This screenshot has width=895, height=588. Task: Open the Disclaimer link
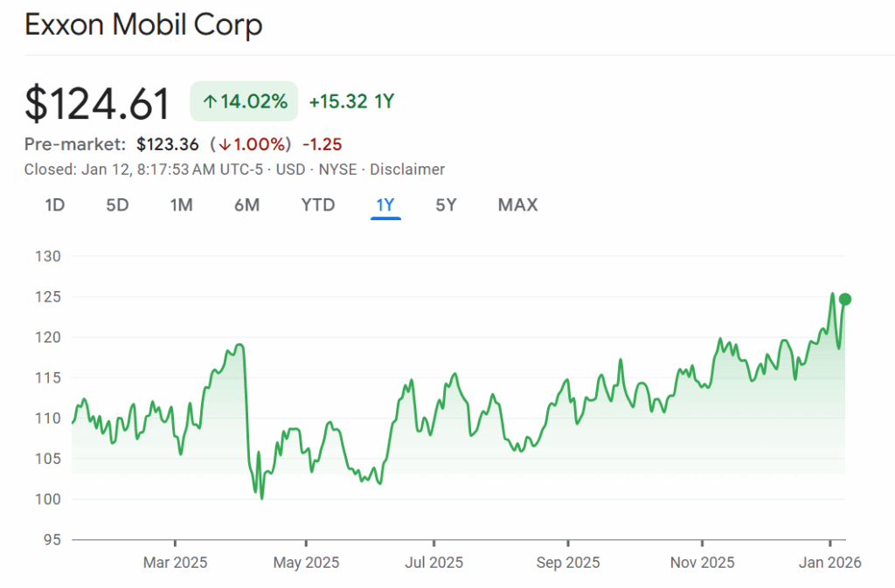(407, 169)
